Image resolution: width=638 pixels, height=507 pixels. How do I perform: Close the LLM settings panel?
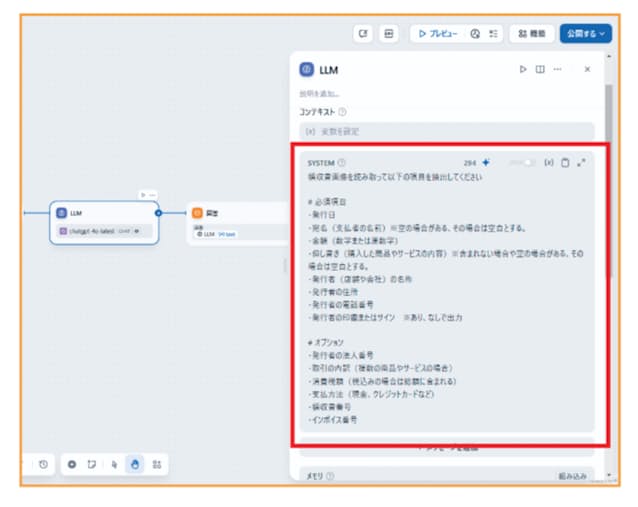pyautogui.click(x=587, y=69)
